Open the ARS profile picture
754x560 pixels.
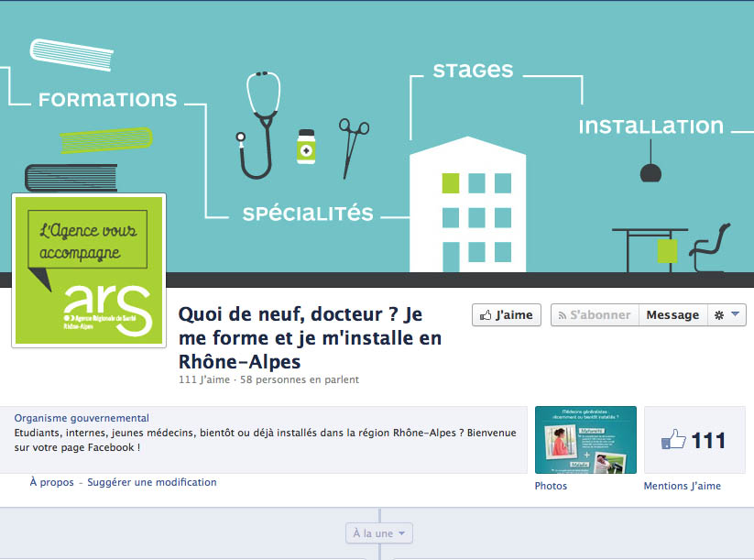click(88, 270)
